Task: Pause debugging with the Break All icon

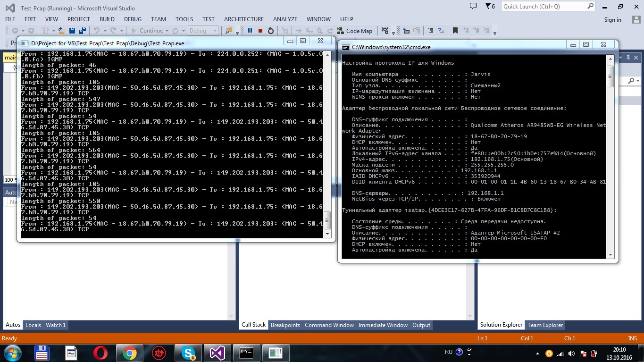Action: 250,31
